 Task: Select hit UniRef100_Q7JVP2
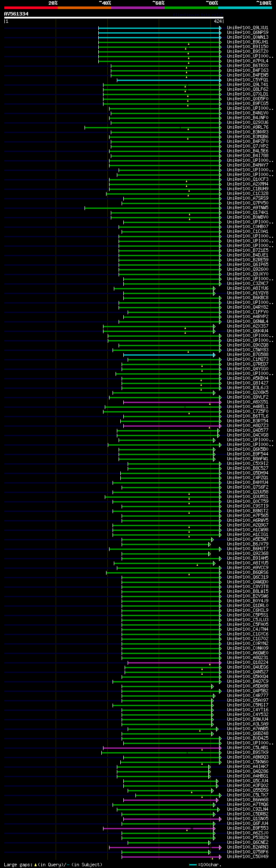tap(248, 146)
